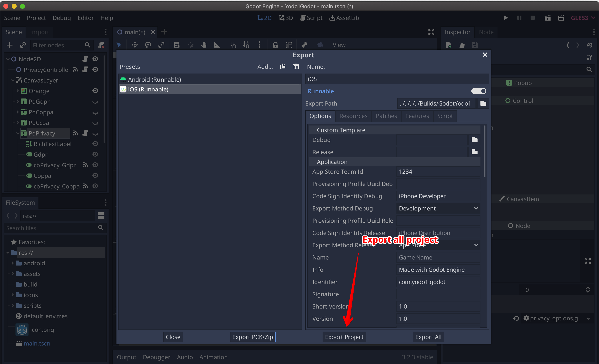Click the Export PCK/Zip button
This screenshot has width=599, height=364.
click(x=252, y=337)
